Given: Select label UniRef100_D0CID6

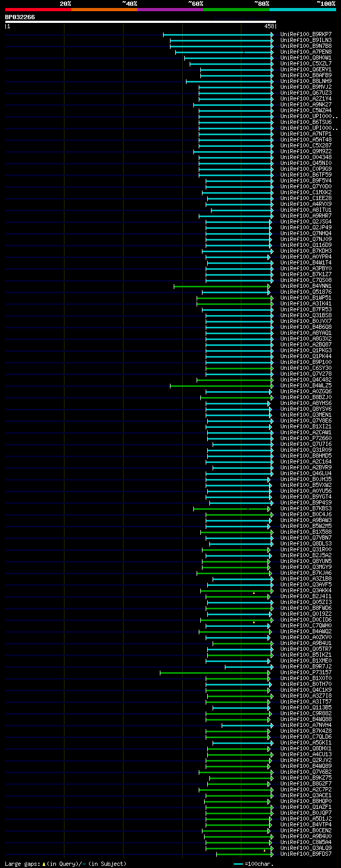Looking at the screenshot, I should 306,619.
